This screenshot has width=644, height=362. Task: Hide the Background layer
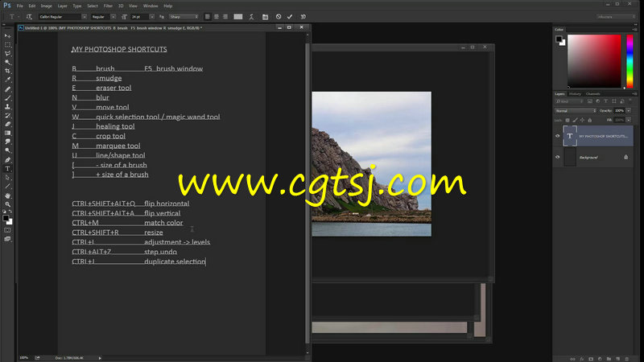click(x=557, y=157)
